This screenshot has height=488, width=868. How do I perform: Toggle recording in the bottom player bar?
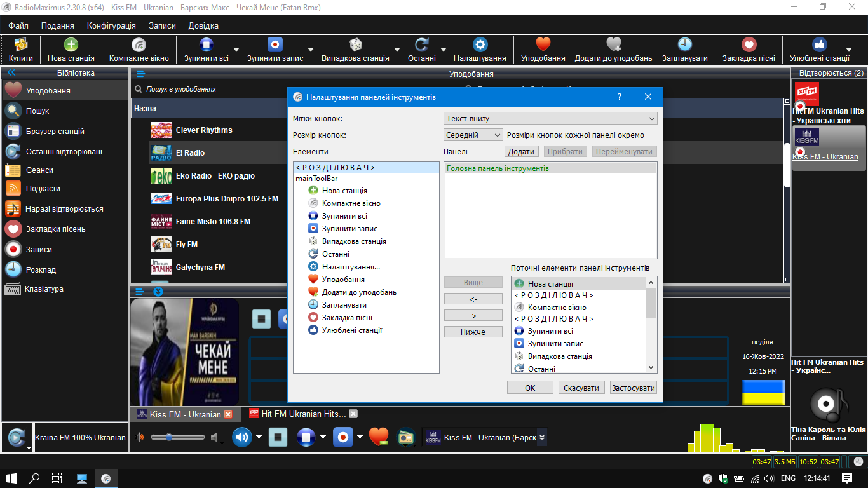point(342,437)
